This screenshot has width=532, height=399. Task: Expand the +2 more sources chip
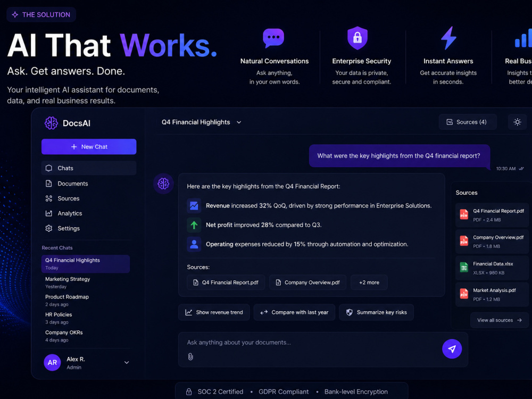(x=369, y=282)
